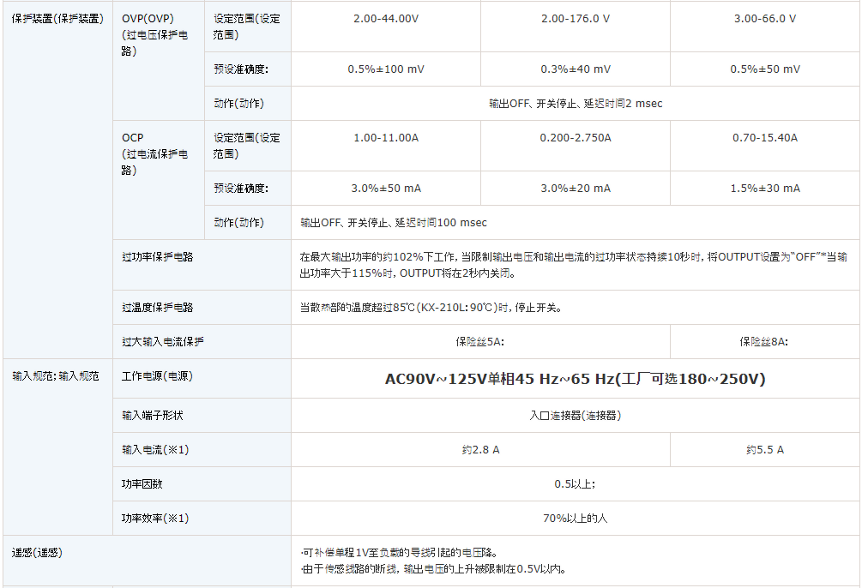Click the 约5.5 A input current value
Viewport: 868px width, 588px height.
point(764,450)
